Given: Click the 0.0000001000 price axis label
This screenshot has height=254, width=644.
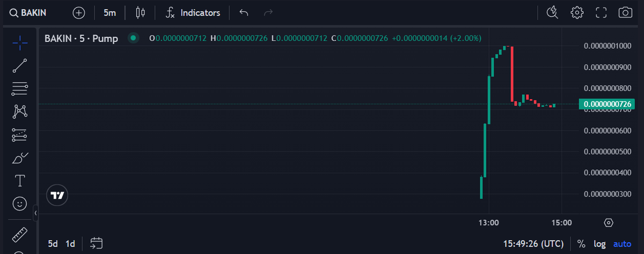Looking at the screenshot, I should (x=608, y=46).
